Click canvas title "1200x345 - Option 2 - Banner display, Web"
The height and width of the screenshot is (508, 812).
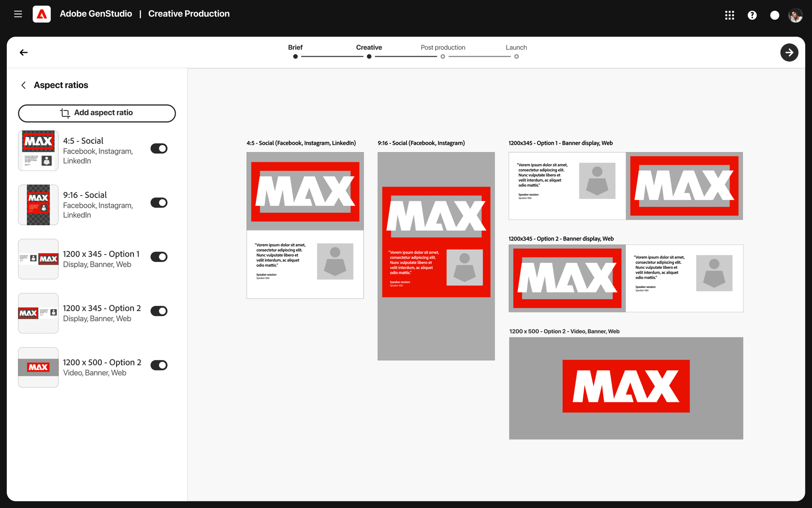click(x=561, y=239)
